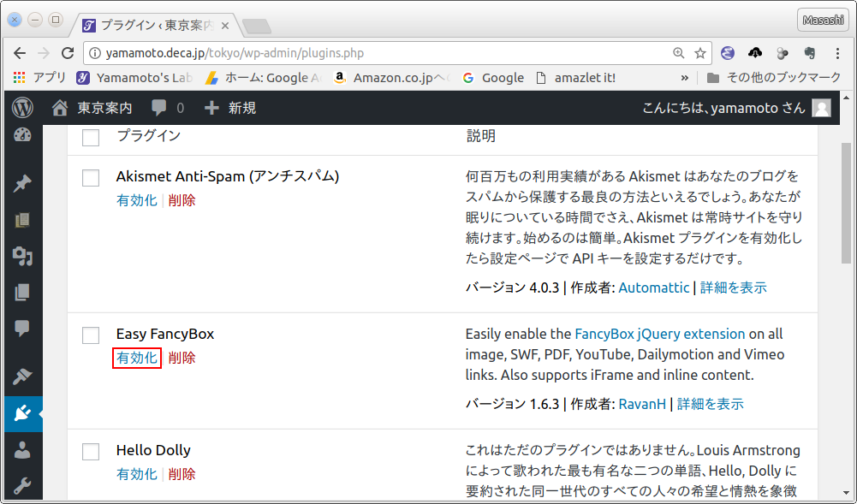Click the cloud download extension icon

755,53
